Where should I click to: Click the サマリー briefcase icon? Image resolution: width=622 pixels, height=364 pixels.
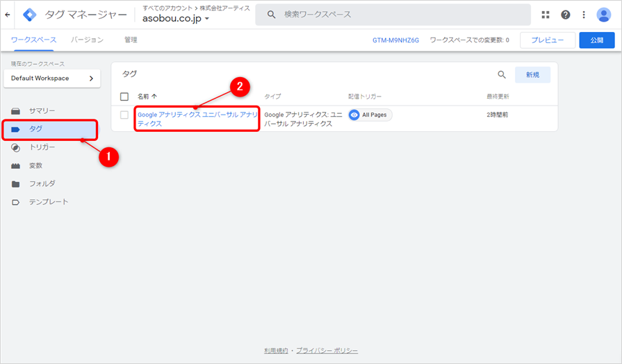15,111
